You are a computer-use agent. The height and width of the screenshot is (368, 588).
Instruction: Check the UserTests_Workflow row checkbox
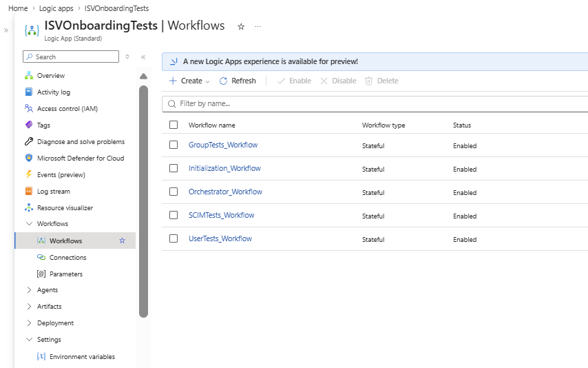point(174,238)
